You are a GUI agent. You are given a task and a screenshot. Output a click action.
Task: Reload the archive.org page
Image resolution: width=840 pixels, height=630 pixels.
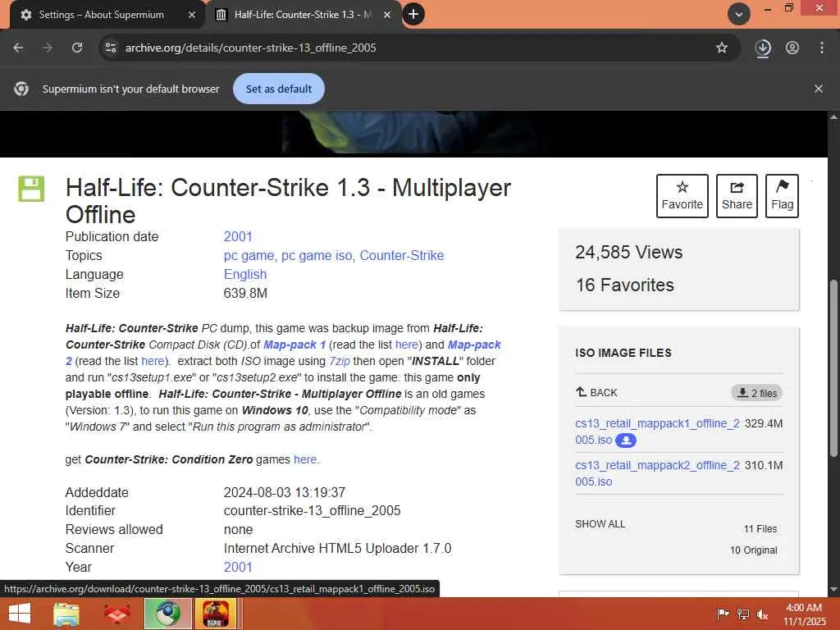77,48
